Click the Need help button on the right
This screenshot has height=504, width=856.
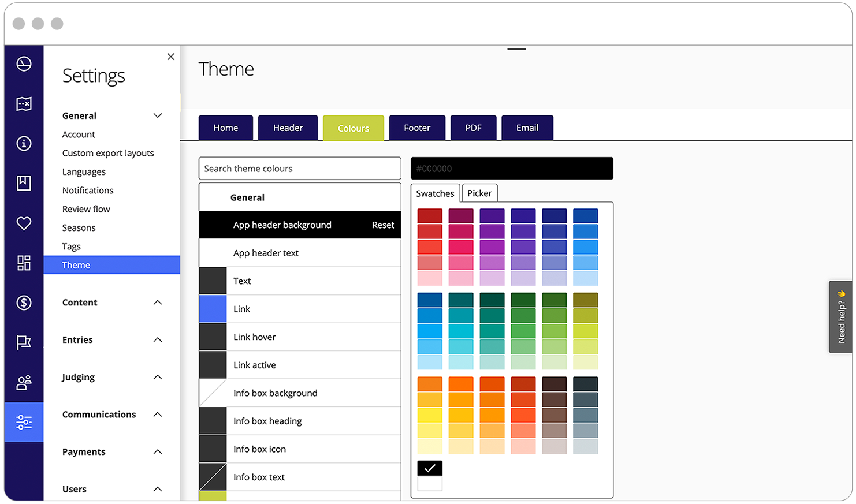842,316
